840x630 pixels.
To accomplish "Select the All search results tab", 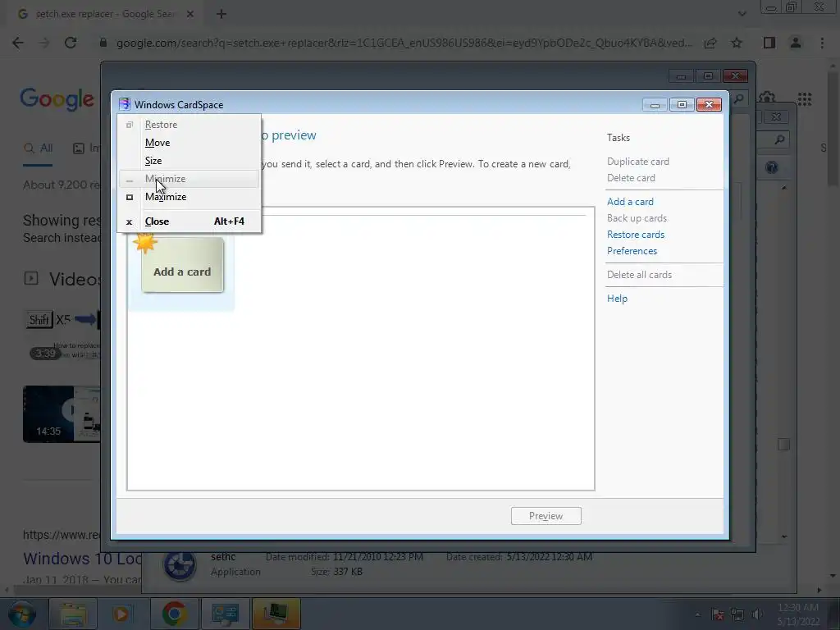I will [38, 148].
